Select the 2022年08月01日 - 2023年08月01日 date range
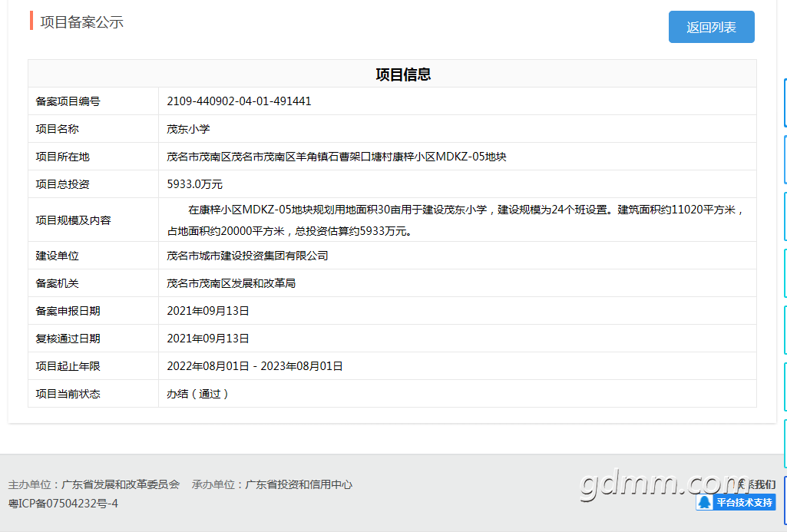Screen dimensions: 787x532 pyautogui.click(x=255, y=366)
